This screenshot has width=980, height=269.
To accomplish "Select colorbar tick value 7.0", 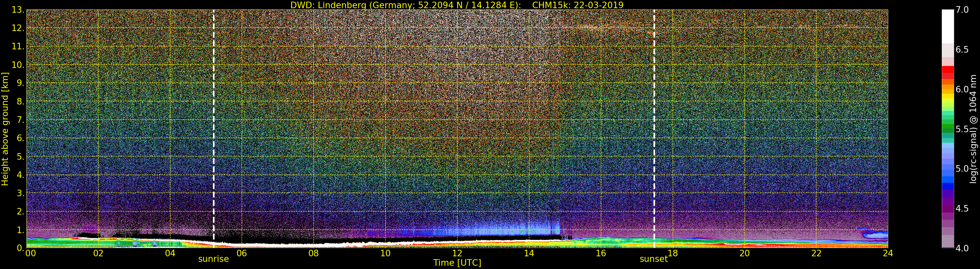I will pyautogui.click(x=962, y=10).
